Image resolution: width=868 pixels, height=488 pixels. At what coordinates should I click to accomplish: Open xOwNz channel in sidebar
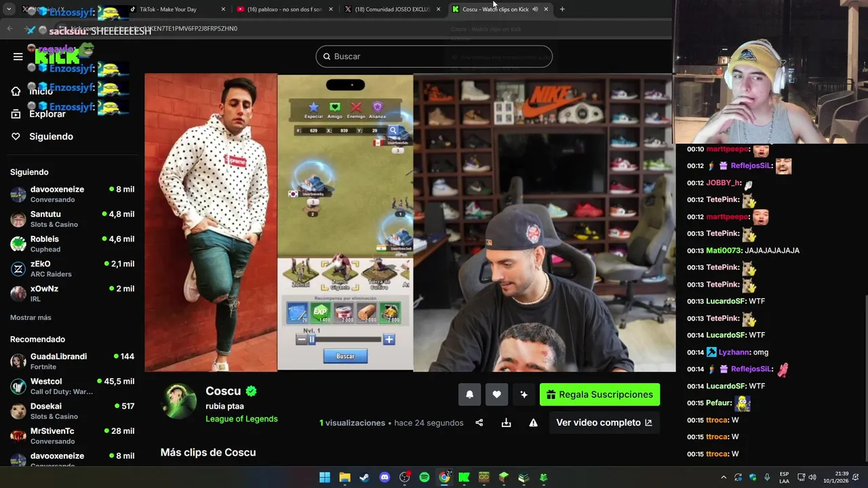pos(72,293)
